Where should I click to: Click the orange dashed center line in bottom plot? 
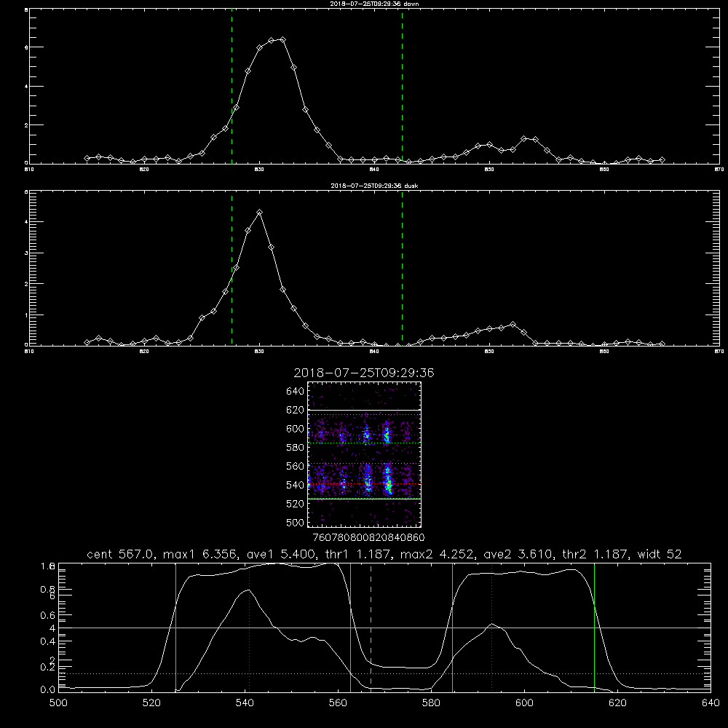click(371, 627)
